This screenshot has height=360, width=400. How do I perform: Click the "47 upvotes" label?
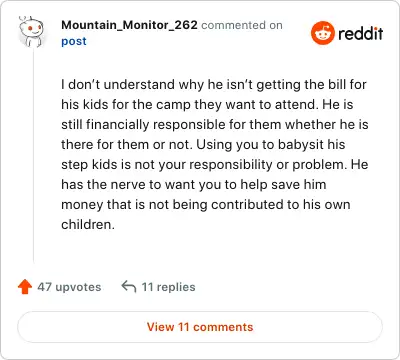69,287
